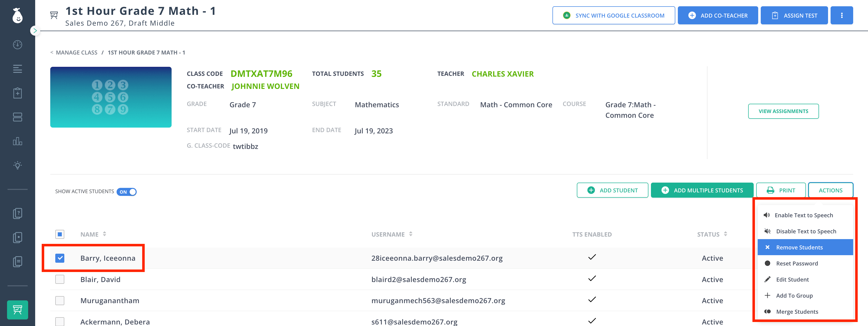Click username muruganmech563@salesdemo267.org

pyautogui.click(x=438, y=301)
